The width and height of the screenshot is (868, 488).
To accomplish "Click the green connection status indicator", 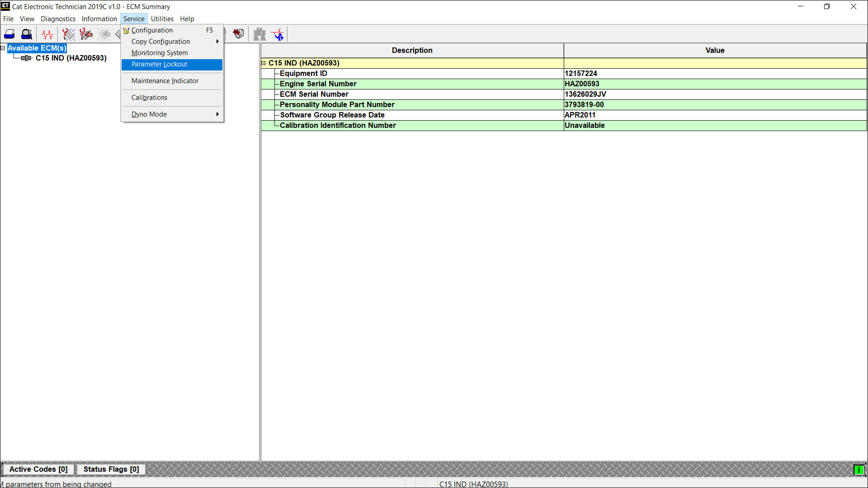I will click(x=859, y=470).
